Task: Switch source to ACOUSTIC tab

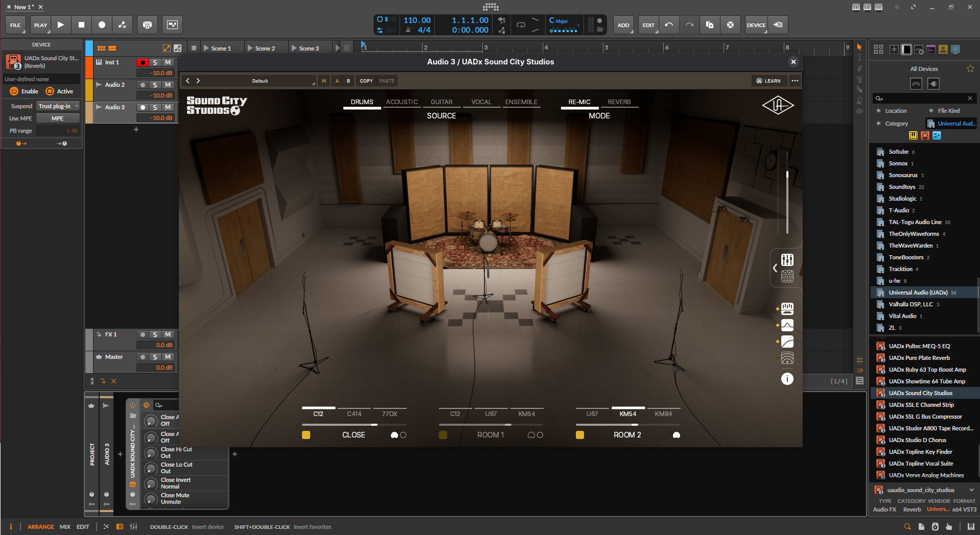Action: click(402, 102)
